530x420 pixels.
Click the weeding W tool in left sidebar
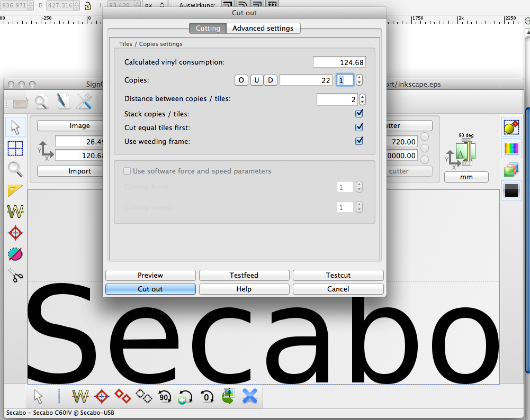coord(15,212)
